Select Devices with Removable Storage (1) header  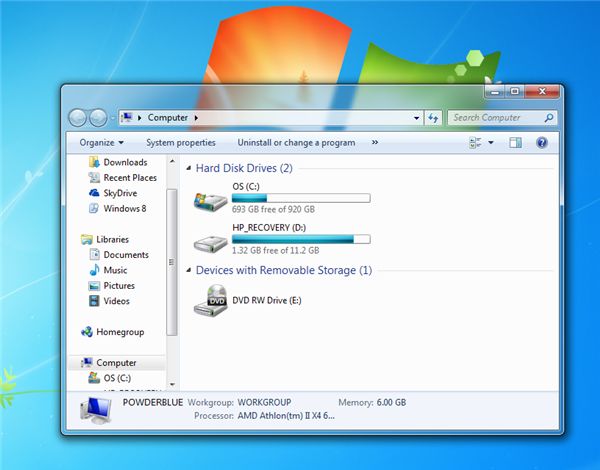tap(284, 271)
